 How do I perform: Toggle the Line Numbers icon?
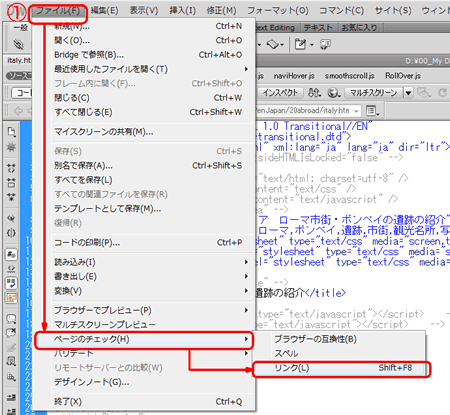tap(11, 255)
